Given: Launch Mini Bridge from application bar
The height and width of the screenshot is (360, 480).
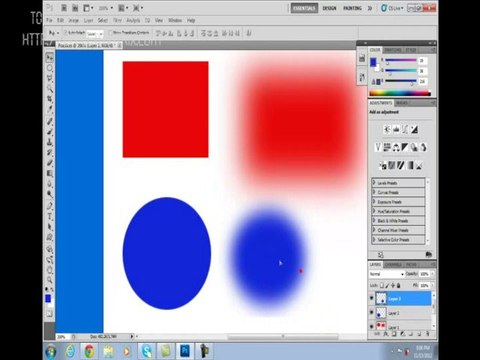Looking at the screenshot, I should point(75,8).
